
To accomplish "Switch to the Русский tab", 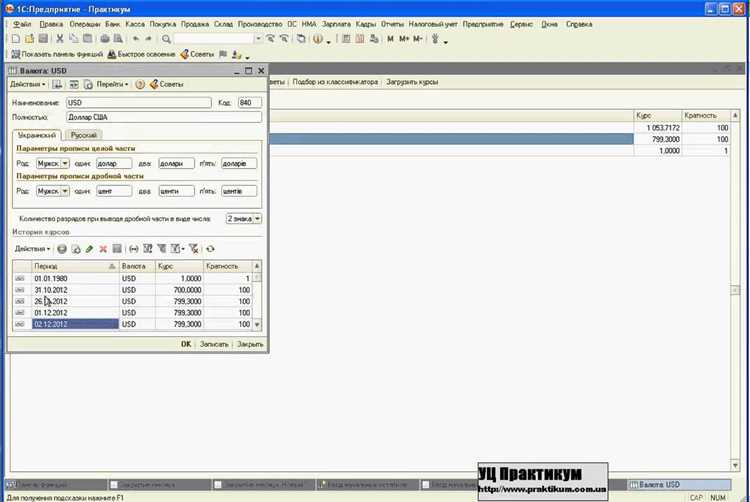I will click(84, 135).
